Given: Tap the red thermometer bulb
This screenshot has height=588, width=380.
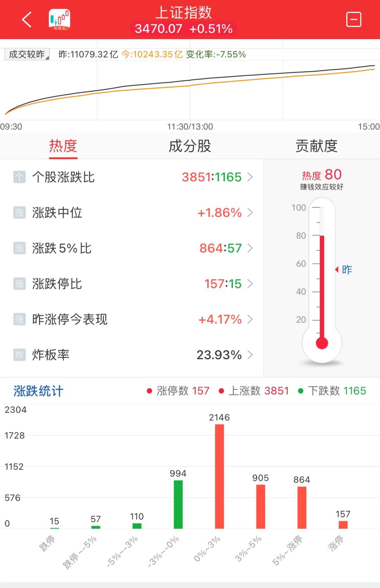Looking at the screenshot, I should (322, 343).
